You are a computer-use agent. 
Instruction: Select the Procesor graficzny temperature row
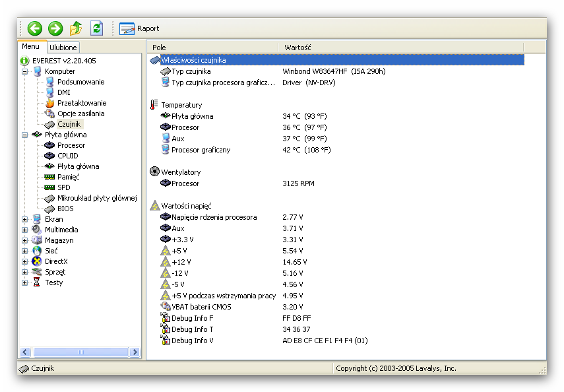(201, 150)
